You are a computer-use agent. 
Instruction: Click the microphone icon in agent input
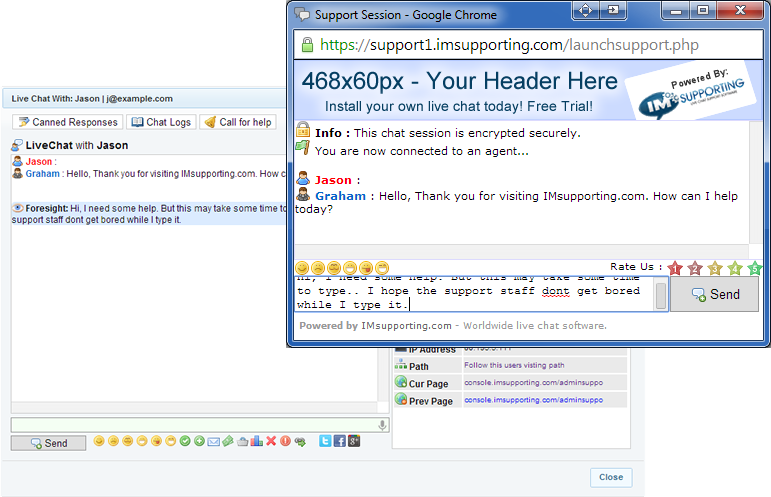click(x=382, y=425)
